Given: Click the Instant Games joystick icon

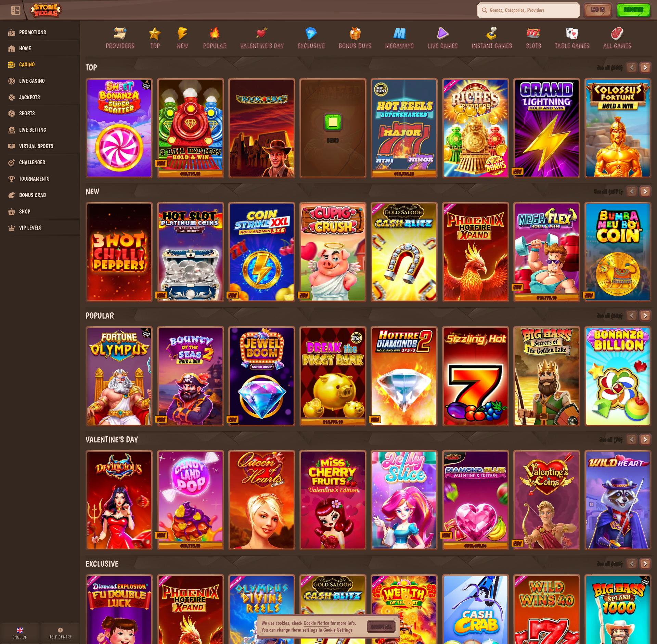Looking at the screenshot, I should coord(492,34).
